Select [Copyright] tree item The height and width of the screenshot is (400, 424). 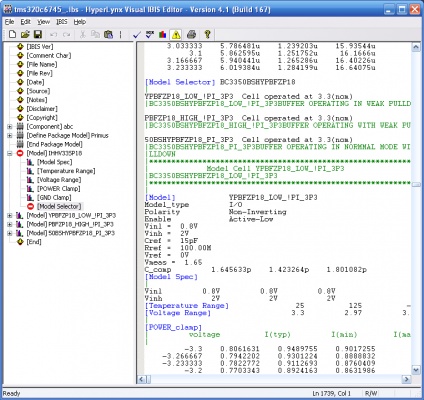(42, 118)
